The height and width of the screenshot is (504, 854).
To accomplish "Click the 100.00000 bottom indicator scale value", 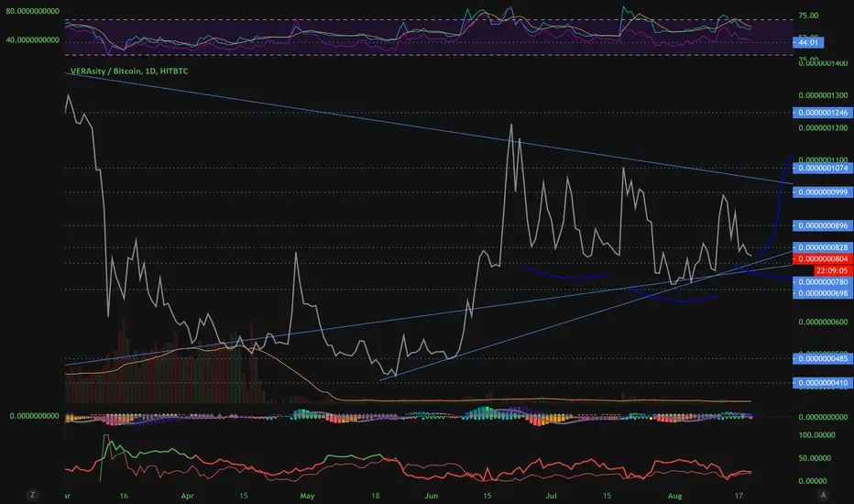I will 816,435.
